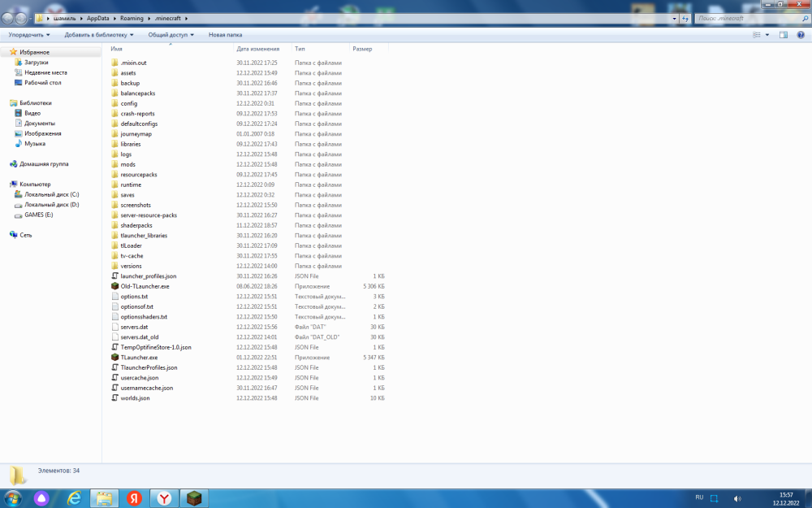Screen dimensions: 812x508
Task: Select Компьютер in the navigation pane
Action: 35,184
